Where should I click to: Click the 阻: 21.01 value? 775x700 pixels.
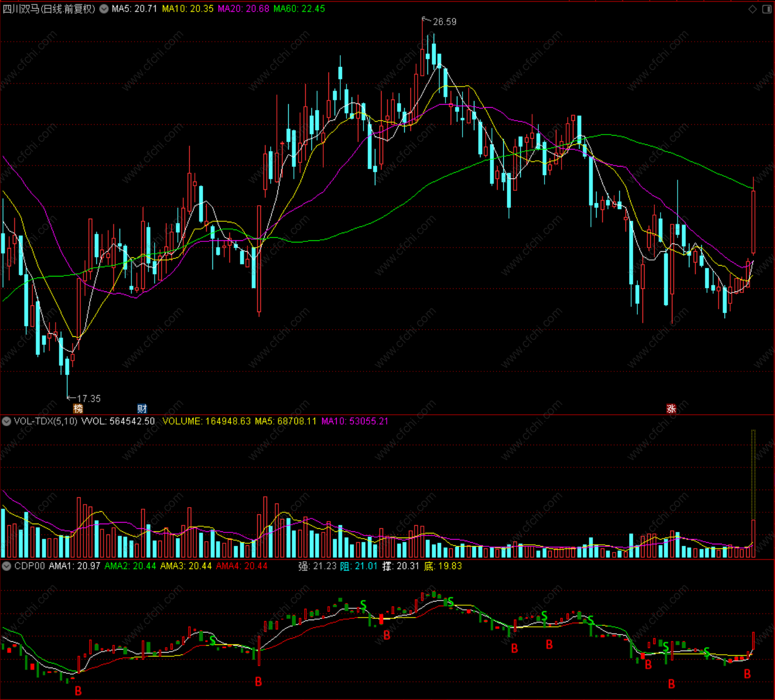click(359, 566)
